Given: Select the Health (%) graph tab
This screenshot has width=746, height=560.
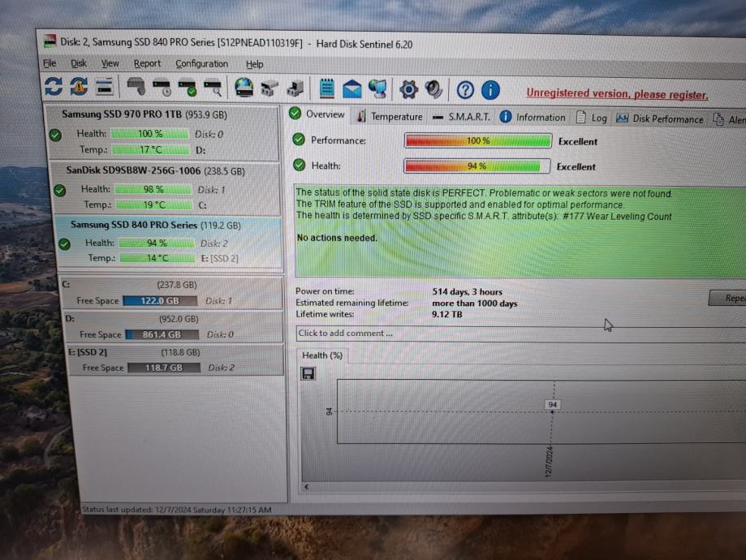Looking at the screenshot, I should pos(322,355).
